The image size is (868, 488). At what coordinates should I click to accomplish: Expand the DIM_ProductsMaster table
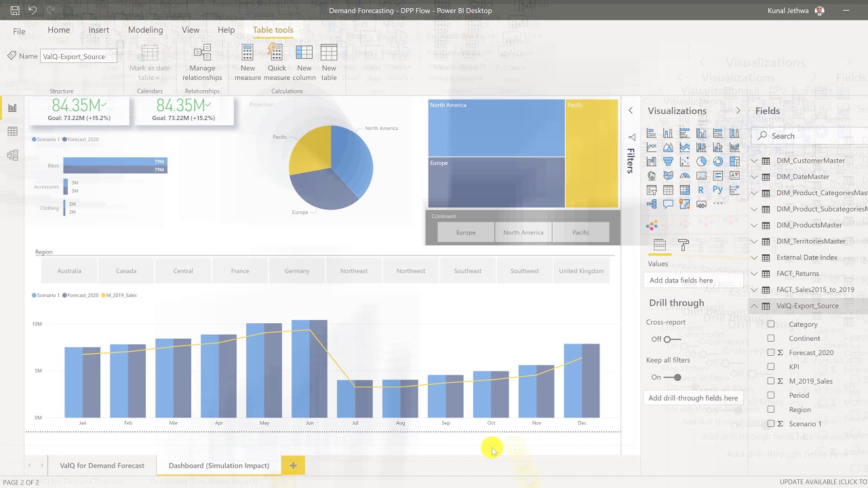754,225
